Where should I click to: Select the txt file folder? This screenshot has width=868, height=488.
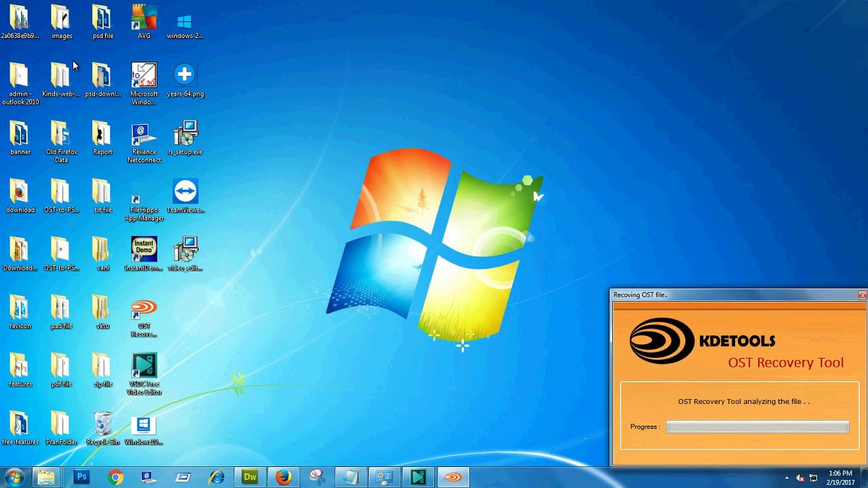(102, 197)
